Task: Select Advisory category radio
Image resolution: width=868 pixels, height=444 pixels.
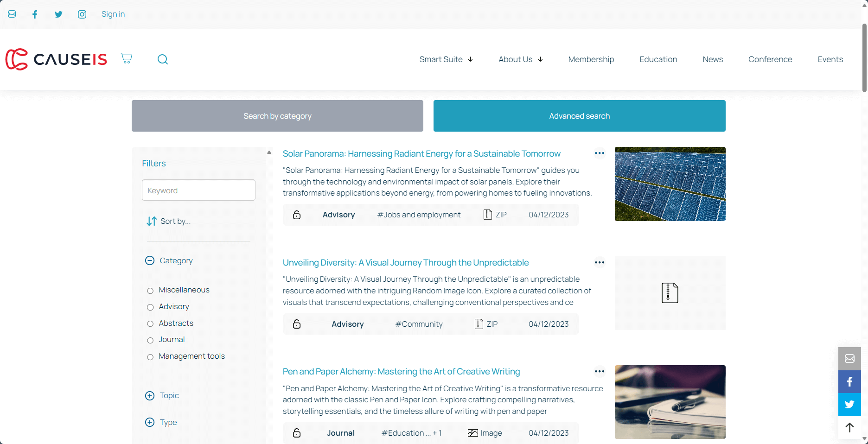Action: pyautogui.click(x=150, y=307)
